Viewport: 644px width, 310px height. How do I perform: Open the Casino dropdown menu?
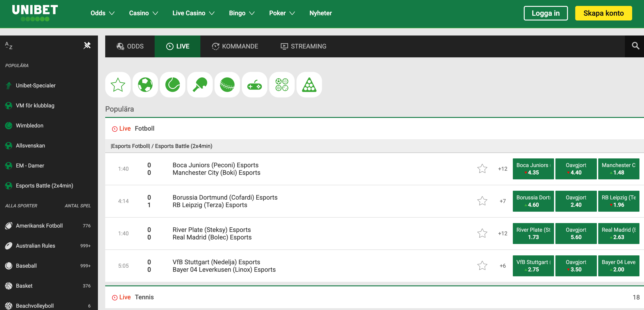(x=143, y=13)
